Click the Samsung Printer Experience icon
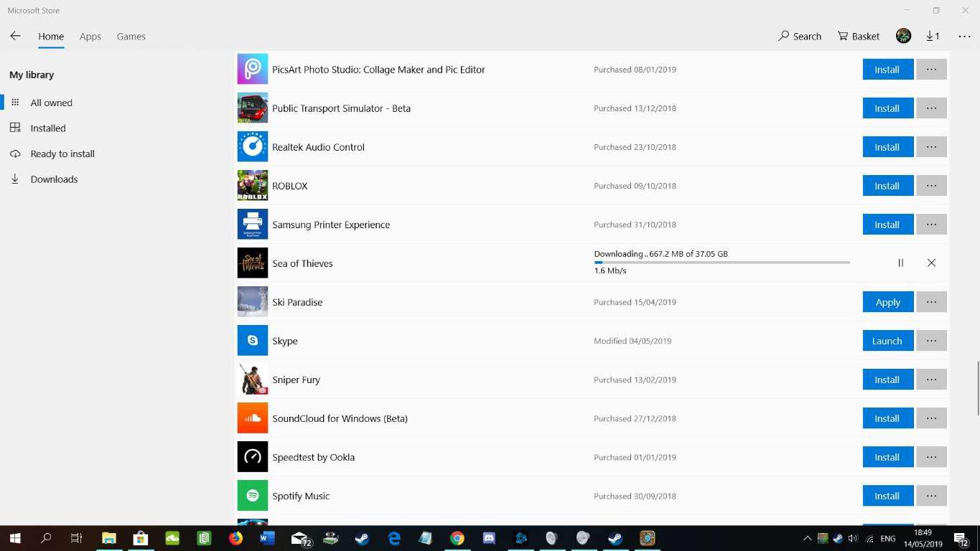Viewport: 980px width, 551px height. pyautogui.click(x=253, y=224)
